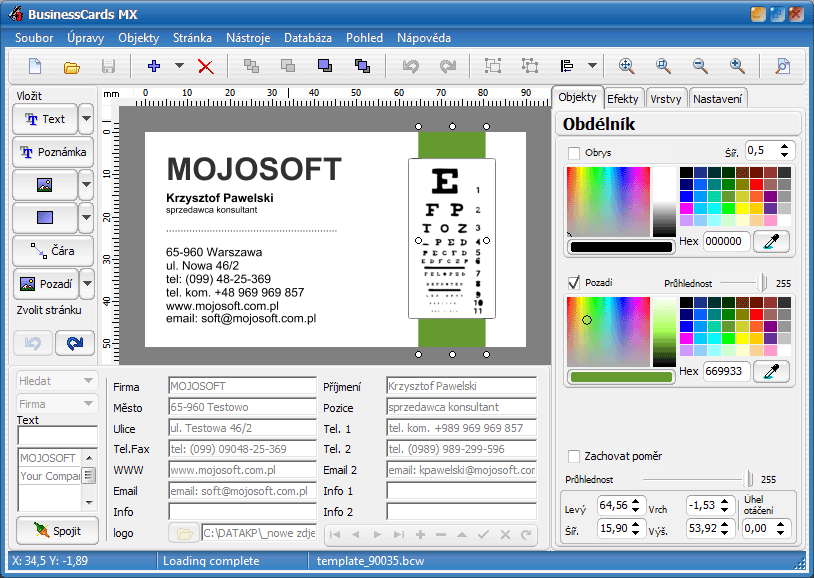Expand the Text button dropdown arrow
The width and height of the screenshot is (814, 578).
point(86,119)
